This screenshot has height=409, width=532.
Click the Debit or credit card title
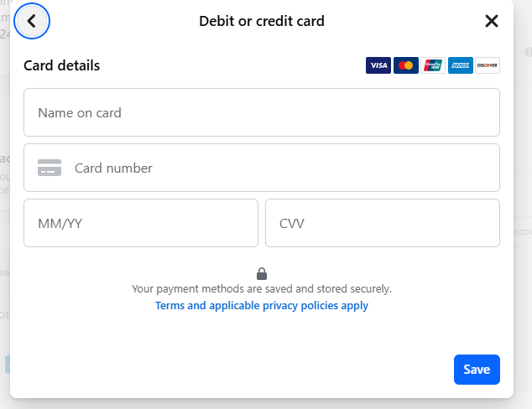point(262,21)
